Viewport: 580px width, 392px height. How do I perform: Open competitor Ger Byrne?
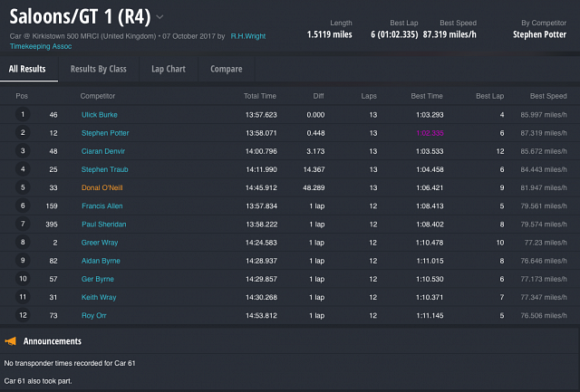click(98, 279)
